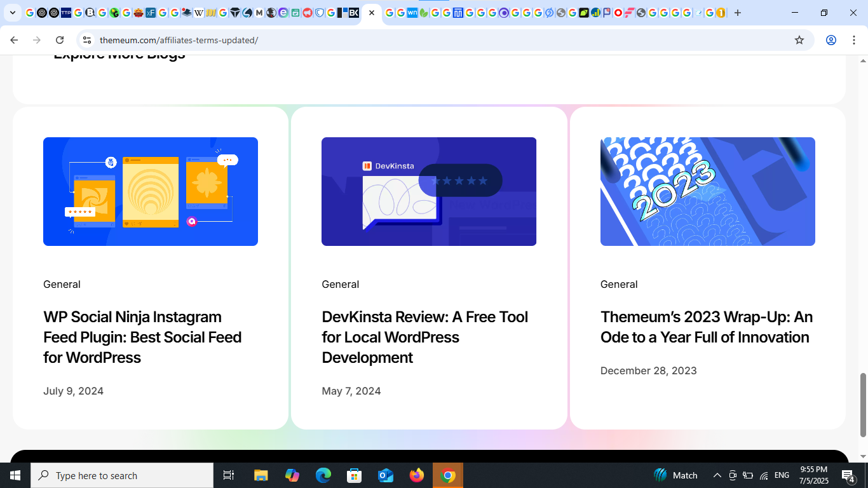Reload the current page
The height and width of the screenshot is (488, 868).
(x=60, y=40)
